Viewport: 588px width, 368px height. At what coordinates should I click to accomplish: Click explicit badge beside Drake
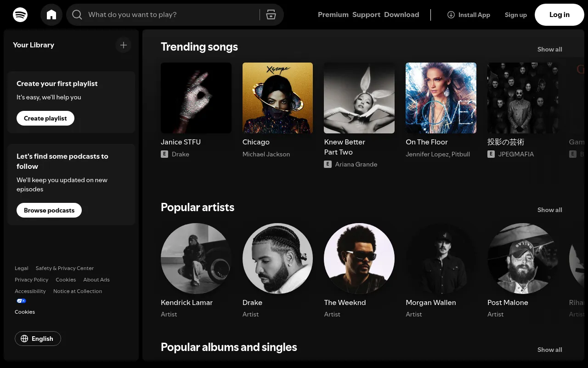[x=164, y=154]
